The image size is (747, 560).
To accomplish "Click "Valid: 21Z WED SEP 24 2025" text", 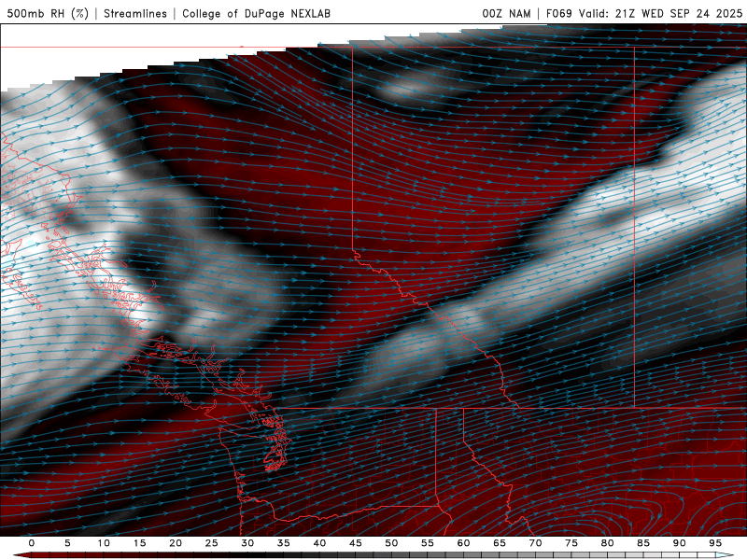I will [x=660, y=13].
